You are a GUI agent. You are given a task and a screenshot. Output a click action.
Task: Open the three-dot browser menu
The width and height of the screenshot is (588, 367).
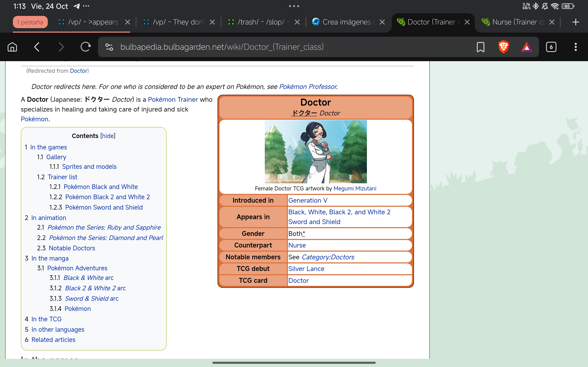(x=575, y=47)
